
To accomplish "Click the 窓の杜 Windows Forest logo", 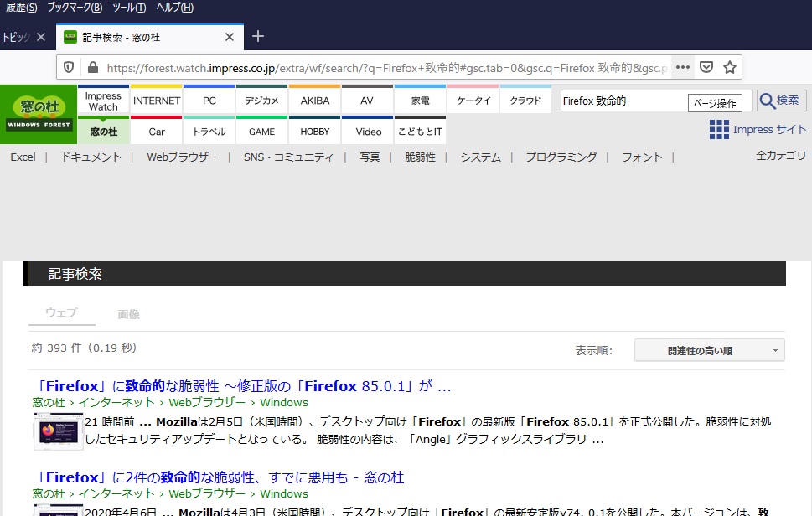I will tap(39, 114).
